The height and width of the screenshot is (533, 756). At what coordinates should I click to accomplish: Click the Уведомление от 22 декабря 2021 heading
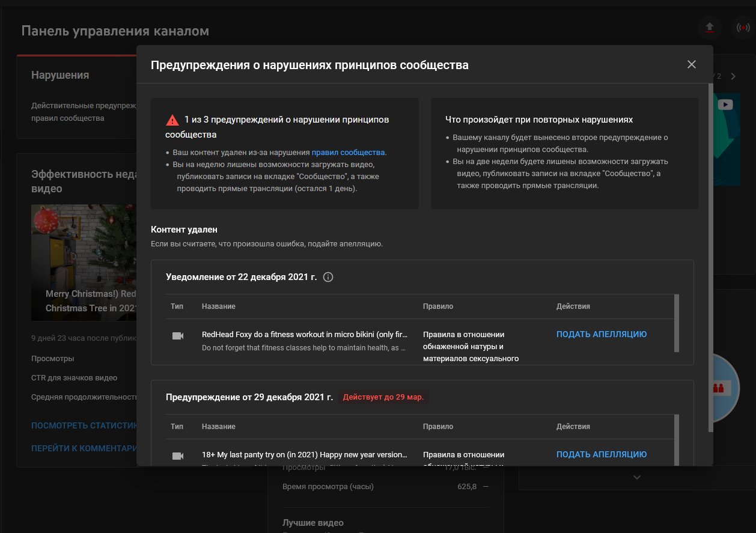click(x=241, y=277)
